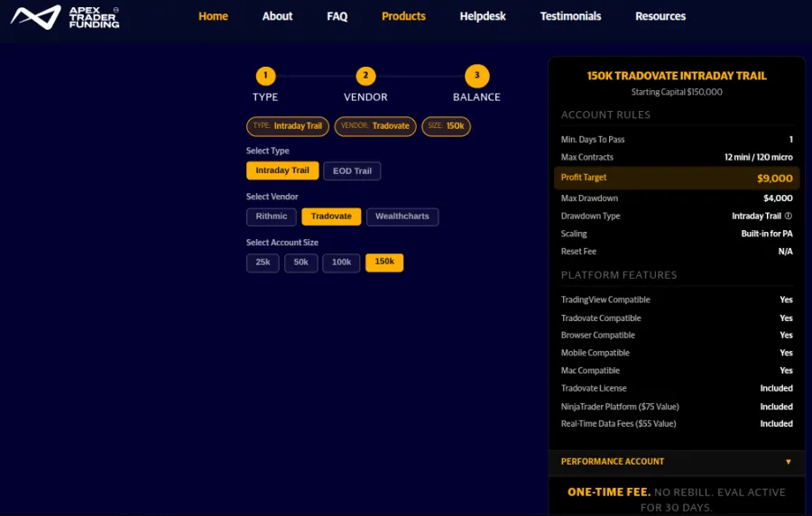Click the Drawdown Type info icon
Viewport: 812px width, 516px height.
tap(789, 216)
